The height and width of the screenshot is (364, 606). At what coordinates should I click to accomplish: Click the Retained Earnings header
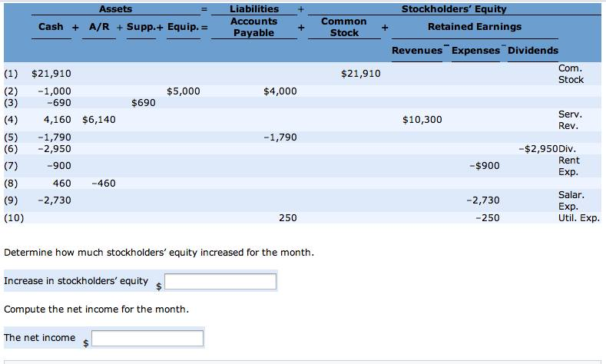click(475, 27)
